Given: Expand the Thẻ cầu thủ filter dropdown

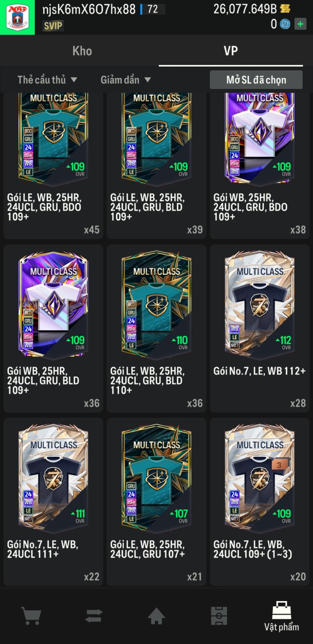Looking at the screenshot, I should click(x=47, y=80).
